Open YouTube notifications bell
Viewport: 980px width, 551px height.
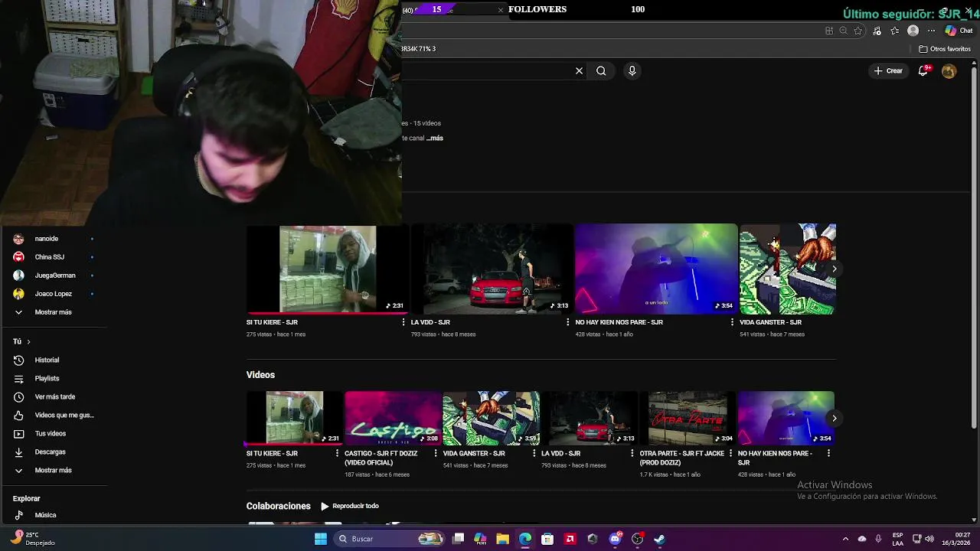(x=923, y=70)
